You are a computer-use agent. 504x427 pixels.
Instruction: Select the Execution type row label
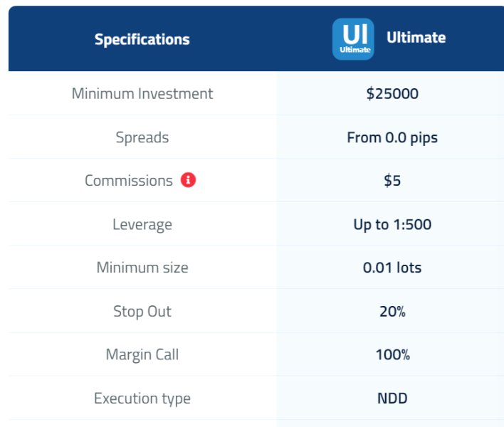[x=142, y=399]
